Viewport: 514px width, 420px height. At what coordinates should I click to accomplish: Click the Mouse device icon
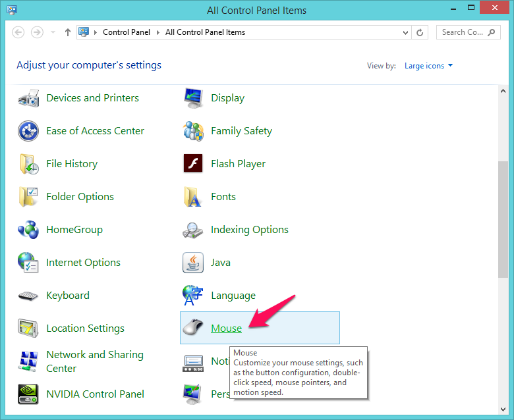[x=193, y=327]
